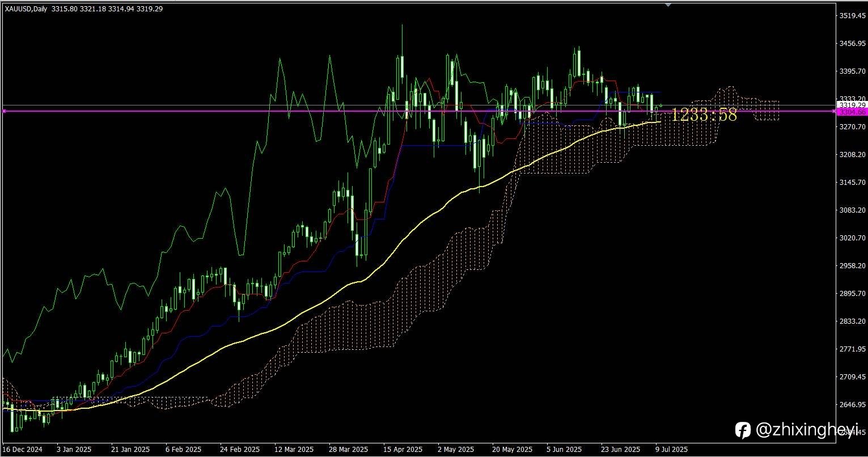Select the 16 Dec 2024 date label
The height and width of the screenshot is (457, 868).
pos(22,450)
